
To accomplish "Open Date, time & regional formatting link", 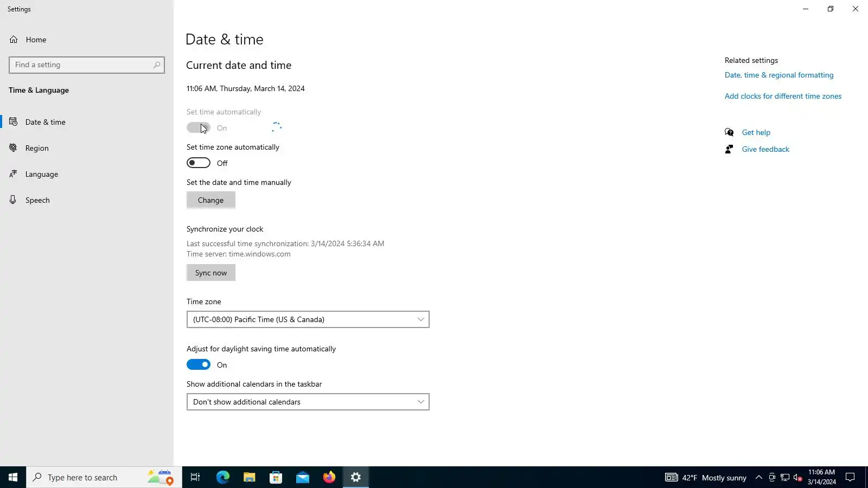I will [x=779, y=75].
